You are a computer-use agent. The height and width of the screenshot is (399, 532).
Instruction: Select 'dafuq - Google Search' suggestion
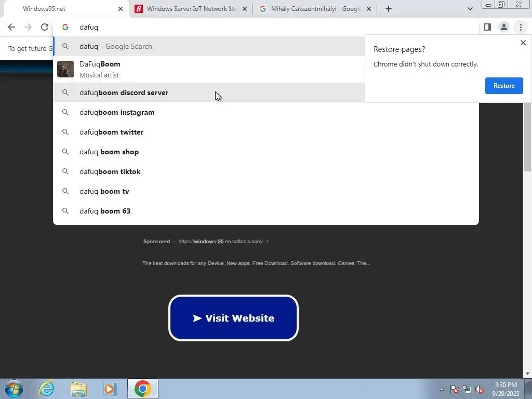point(209,46)
